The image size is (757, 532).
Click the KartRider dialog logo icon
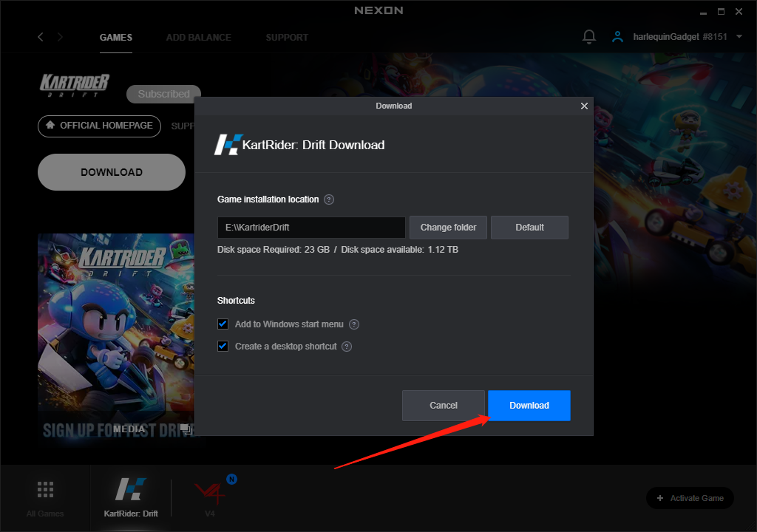pyautogui.click(x=228, y=145)
